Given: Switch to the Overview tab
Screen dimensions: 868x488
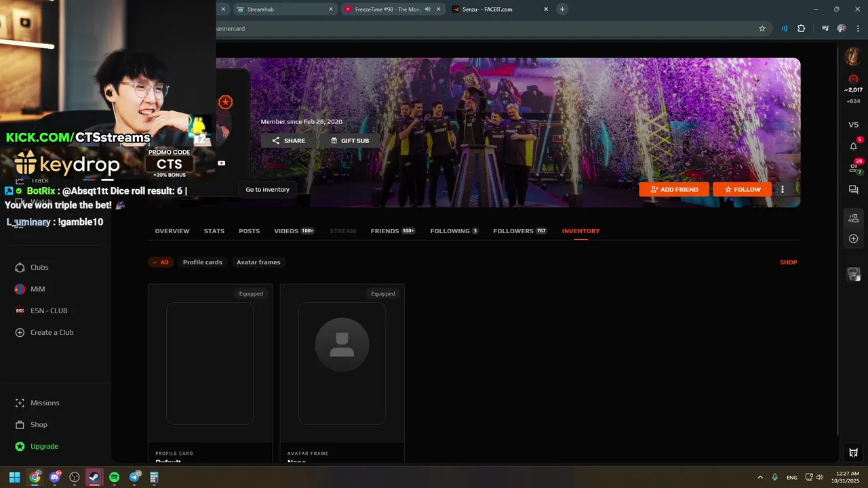Looking at the screenshot, I should (172, 231).
